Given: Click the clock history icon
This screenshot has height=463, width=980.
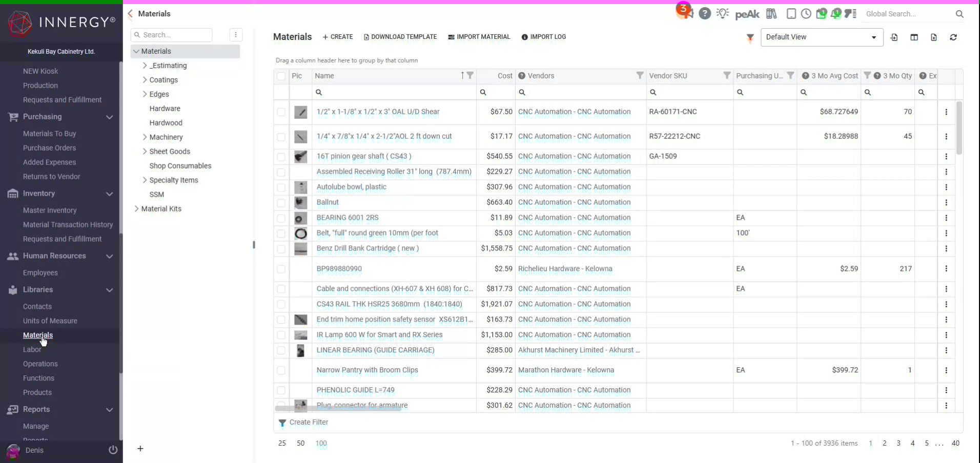Looking at the screenshot, I should 806,14.
